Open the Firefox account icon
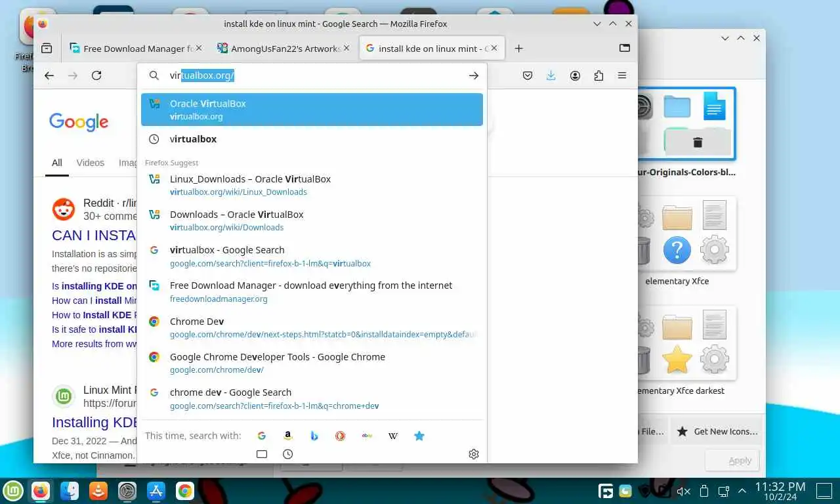The image size is (840, 504). (575, 75)
